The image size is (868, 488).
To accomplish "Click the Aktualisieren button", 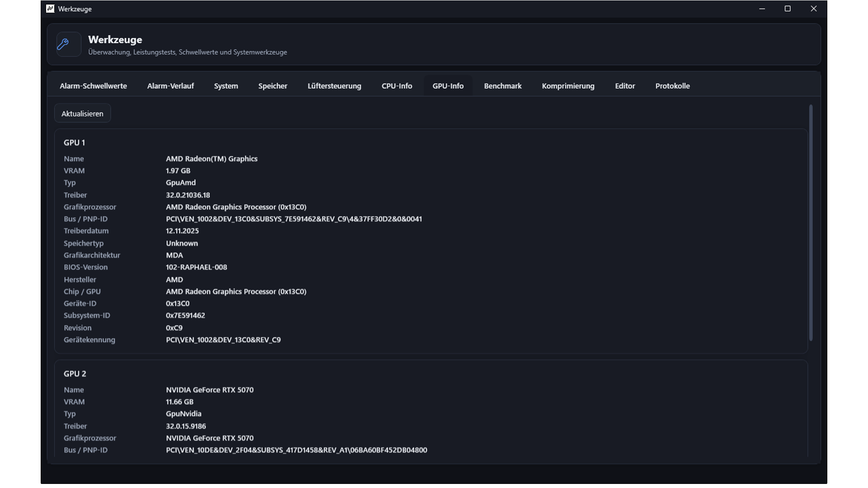I will click(x=82, y=113).
